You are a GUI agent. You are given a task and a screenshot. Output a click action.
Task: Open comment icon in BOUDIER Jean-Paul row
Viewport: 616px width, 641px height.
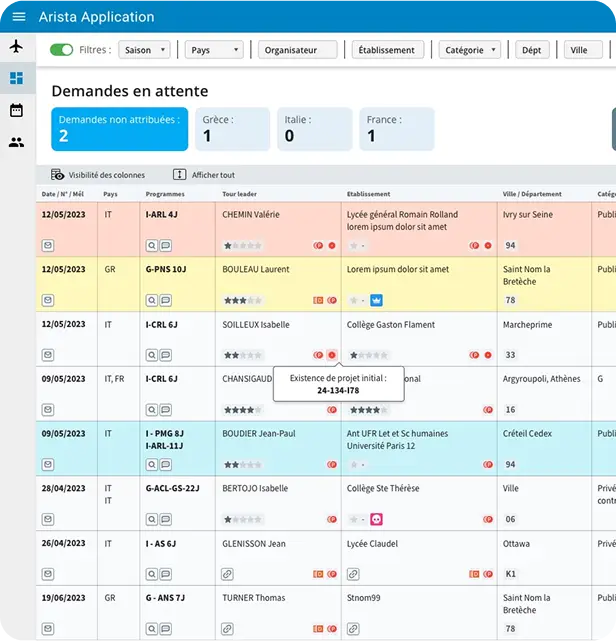pos(165,464)
